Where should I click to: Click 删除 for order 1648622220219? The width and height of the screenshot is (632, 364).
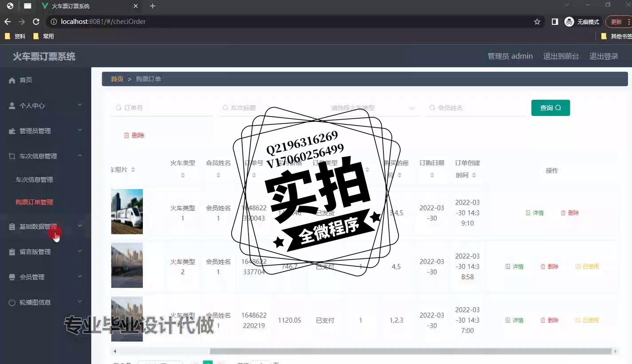pyautogui.click(x=549, y=320)
